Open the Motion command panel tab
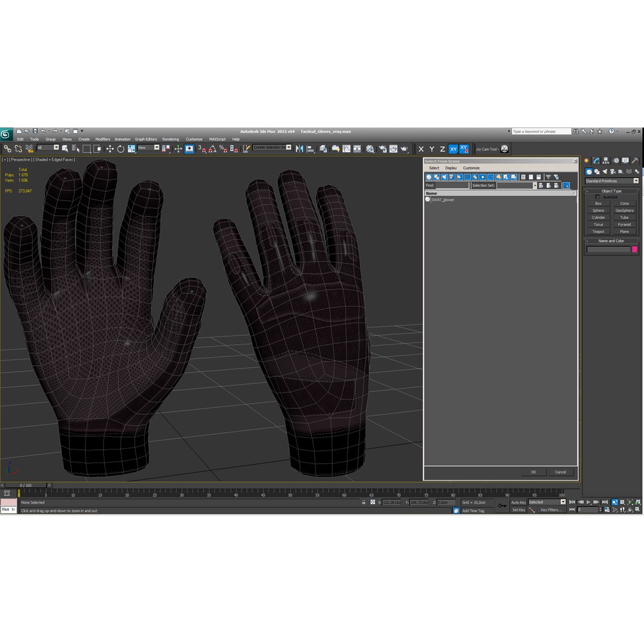This screenshot has height=644, width=644. [x=615, y=160]
